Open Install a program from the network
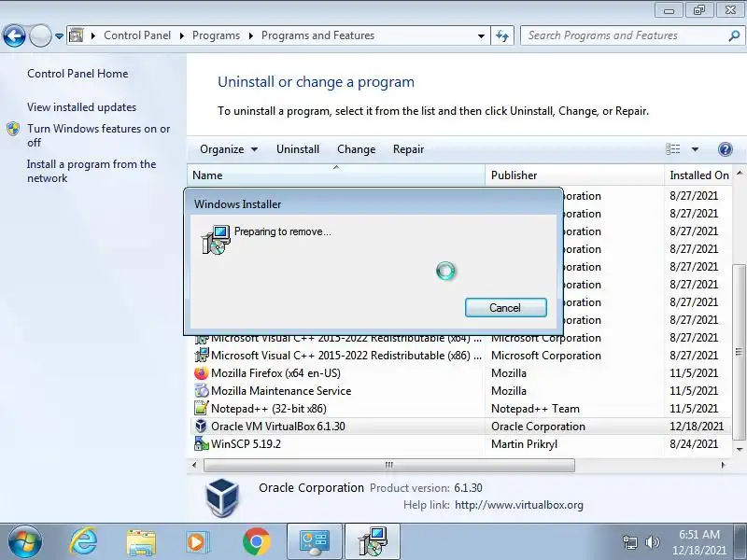This screenshot has height=560, width=747. pos(92,171)
